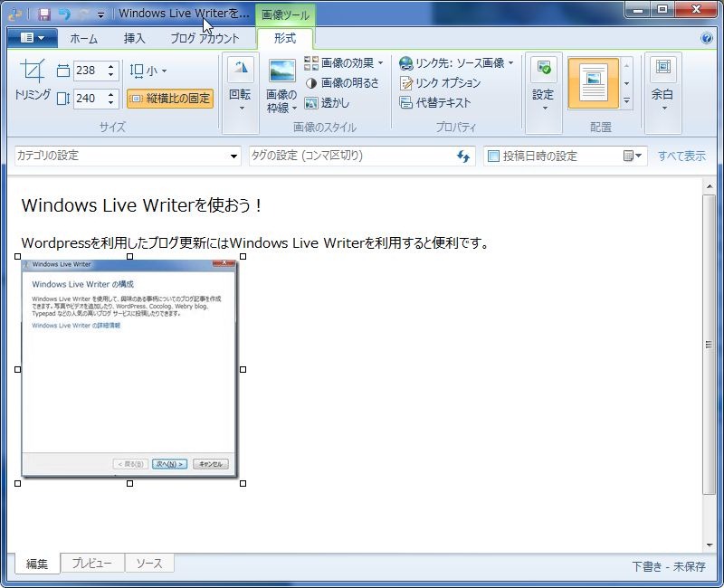Open the application file menu button
The width and height of the screenshot is (724, 588).
point(33,38)
